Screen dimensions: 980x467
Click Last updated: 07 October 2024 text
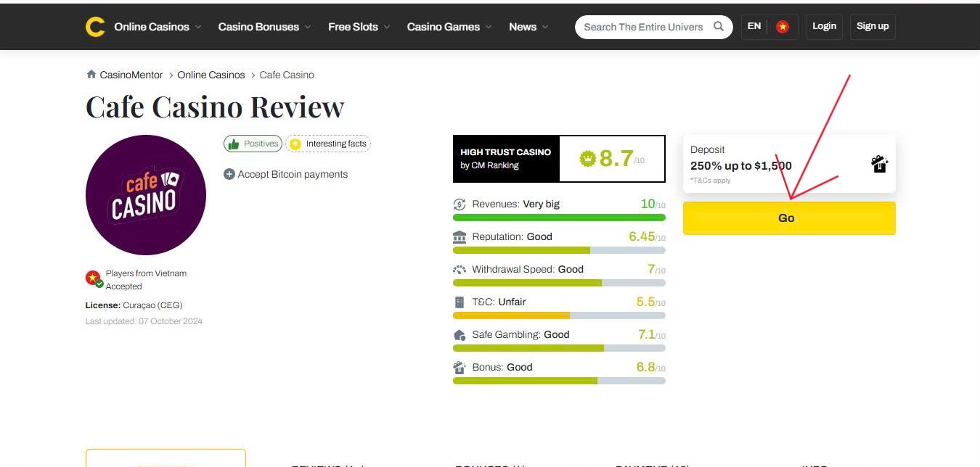[x=144, y=321]
